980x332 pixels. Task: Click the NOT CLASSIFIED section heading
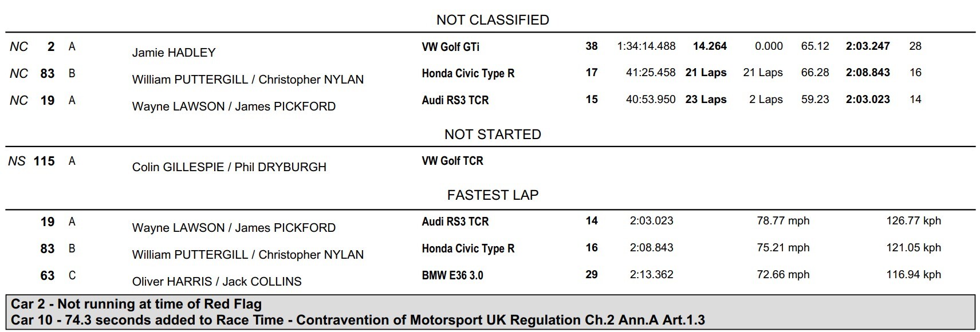click(x=493, y=20)
